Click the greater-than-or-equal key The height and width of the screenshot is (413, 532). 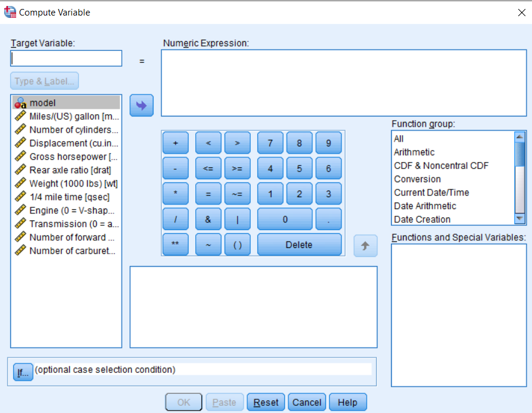click(x=238, y=169)
